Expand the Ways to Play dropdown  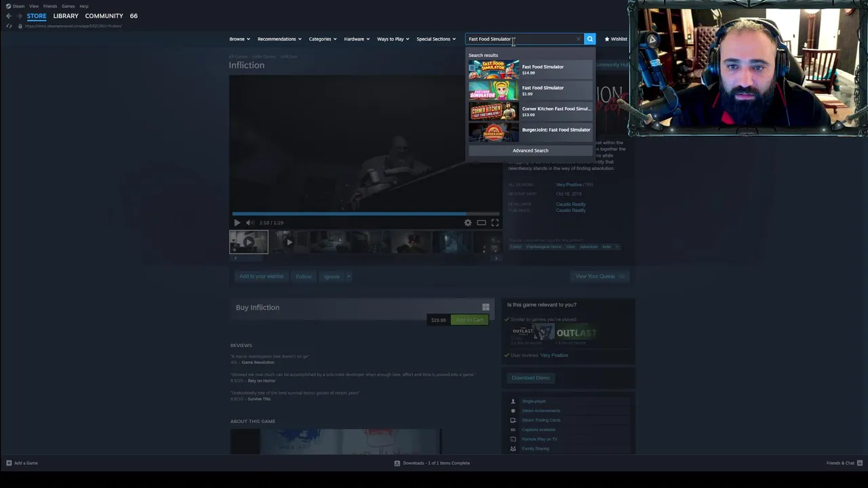click(x=393, y=39)
